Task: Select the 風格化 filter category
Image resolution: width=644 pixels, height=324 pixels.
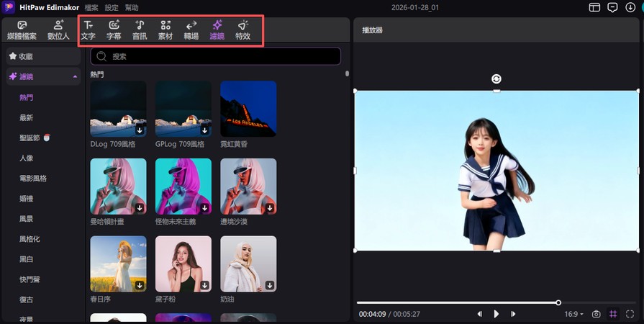Action: 30,239
